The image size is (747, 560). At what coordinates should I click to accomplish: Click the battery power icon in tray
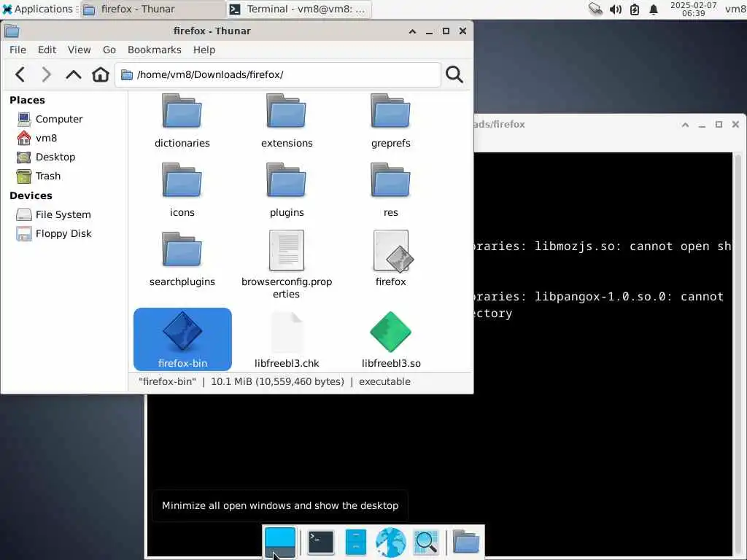tap(635, 9)
